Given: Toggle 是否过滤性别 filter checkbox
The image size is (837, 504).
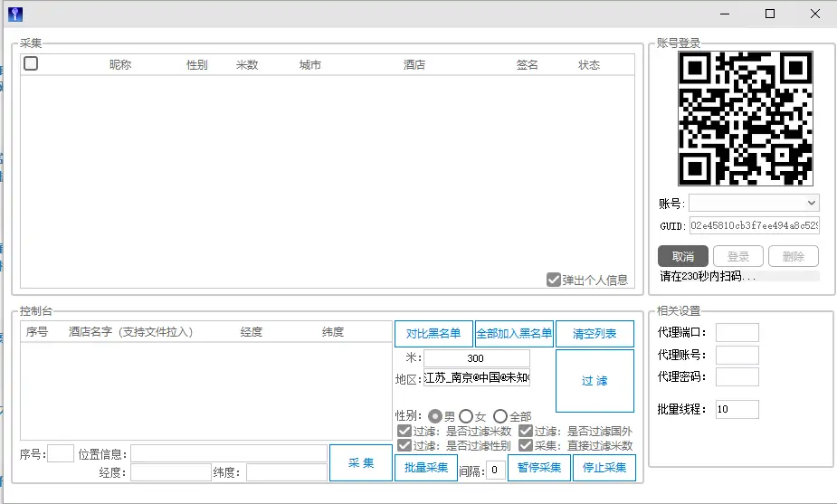Looking at the screenshot, I should 404,445.
